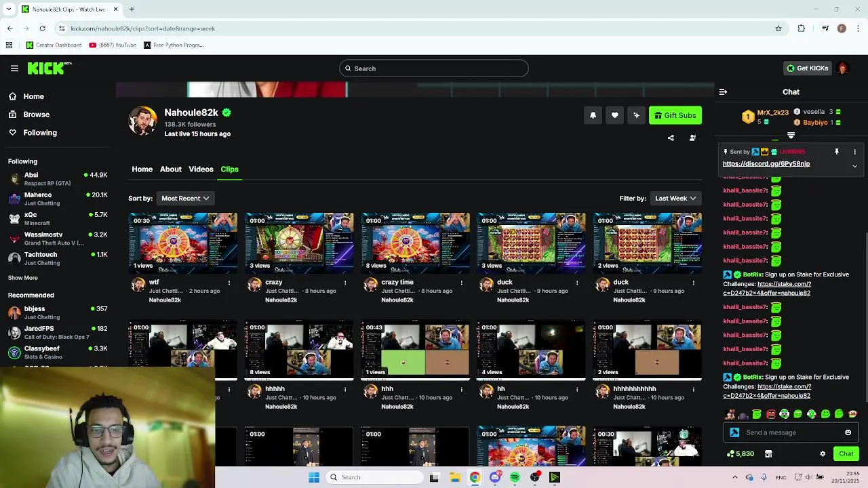Open the Kick sidebar hamburger menu

pyautogui.click(x=14, y=68)
